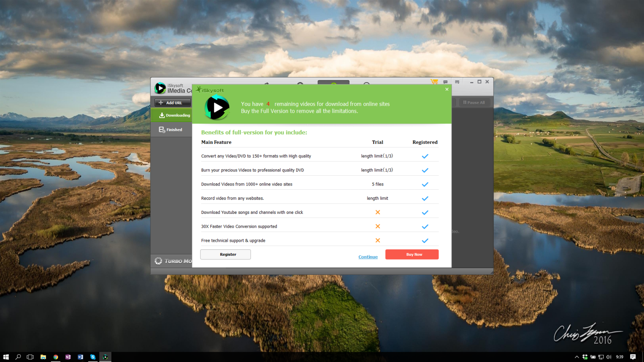Click 'length limit' in the Record video row

(378, 198)
